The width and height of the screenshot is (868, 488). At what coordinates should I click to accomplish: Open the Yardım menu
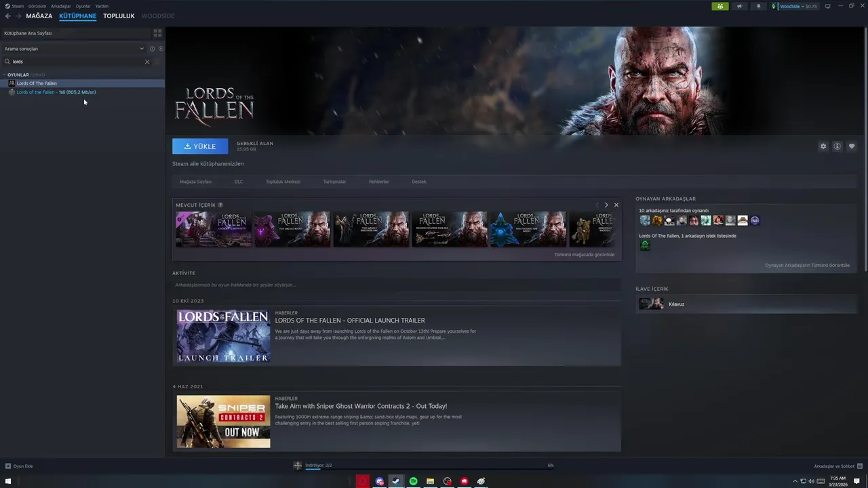(102, 6)
